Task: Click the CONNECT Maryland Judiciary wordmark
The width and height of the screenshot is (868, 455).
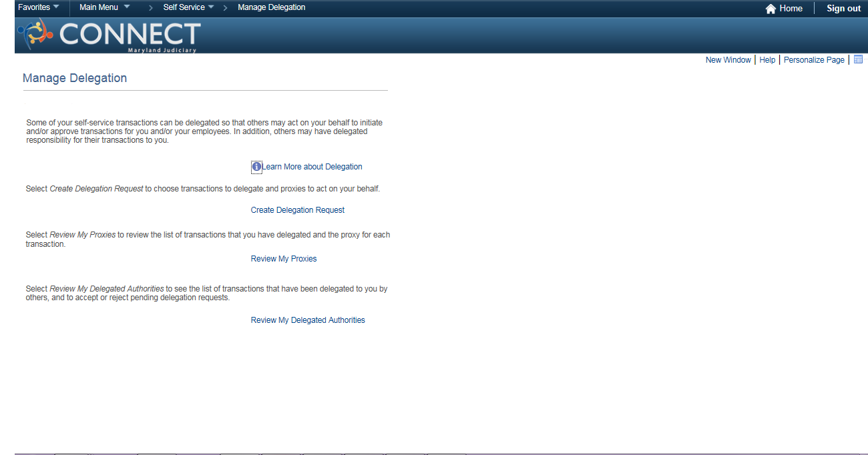Action: (x=130, y=36)
